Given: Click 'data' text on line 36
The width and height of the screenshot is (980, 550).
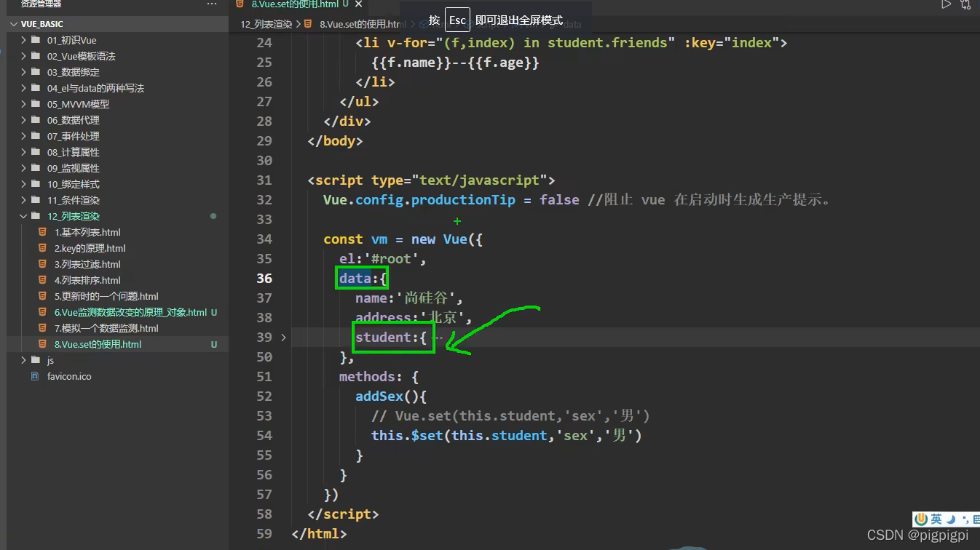Looking at the screenshot, I should [x=355, y=278].
